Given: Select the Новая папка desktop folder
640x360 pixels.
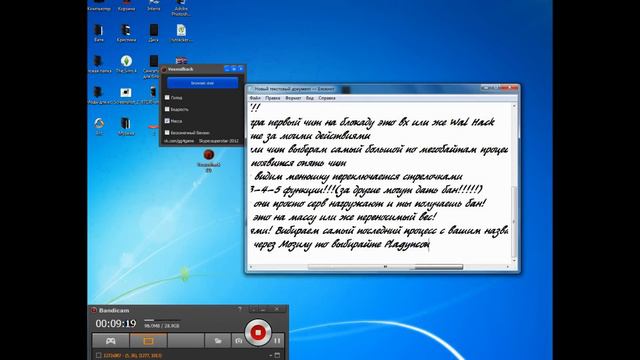Looking at the screenshot, I should click(x=98, y=64).
